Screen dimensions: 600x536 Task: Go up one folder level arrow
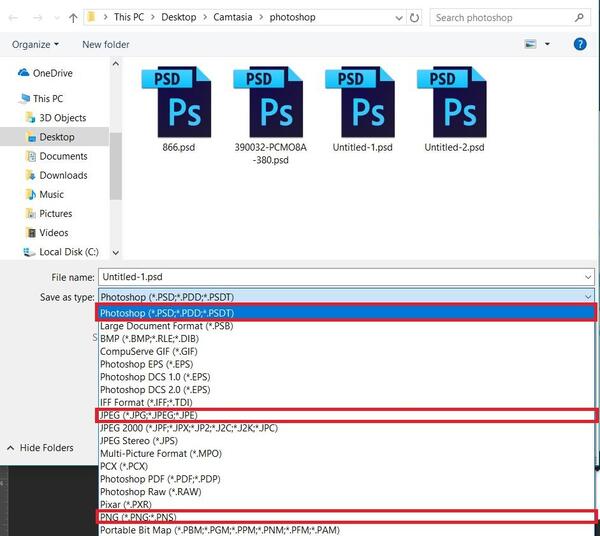tap(73, 18)
